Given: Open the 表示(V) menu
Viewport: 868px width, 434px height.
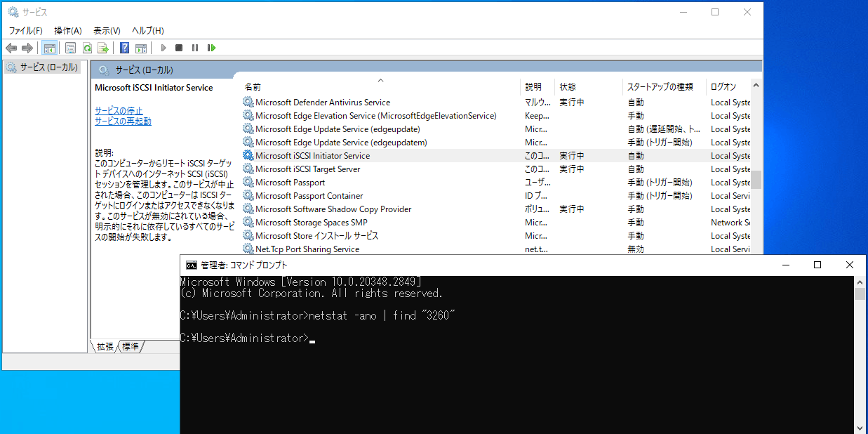Looking at the screenshot, I should click(x=107, y=31).
